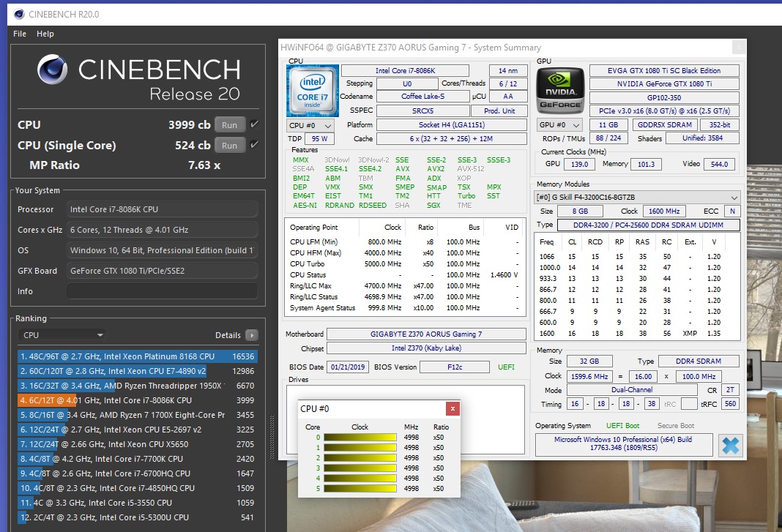Click the NVIDIA GeForce logo in the GPU panel
This screenshot has width=782, height=532.
point(560,90)
